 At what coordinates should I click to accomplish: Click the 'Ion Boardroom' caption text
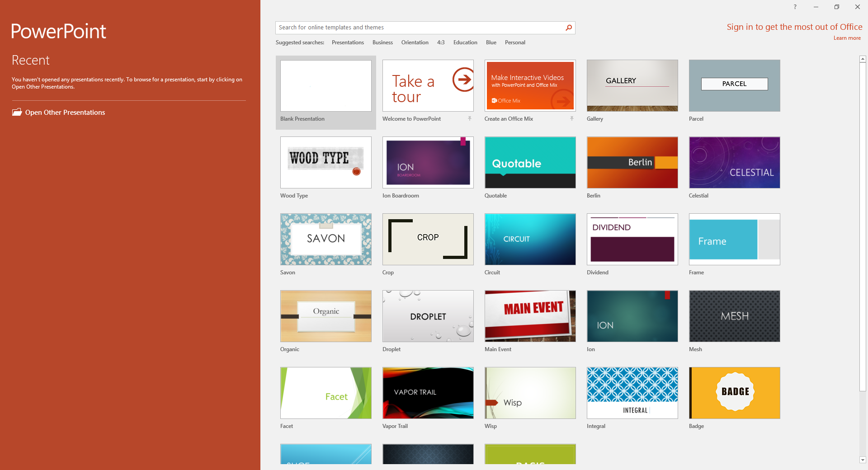click(401, 196)
